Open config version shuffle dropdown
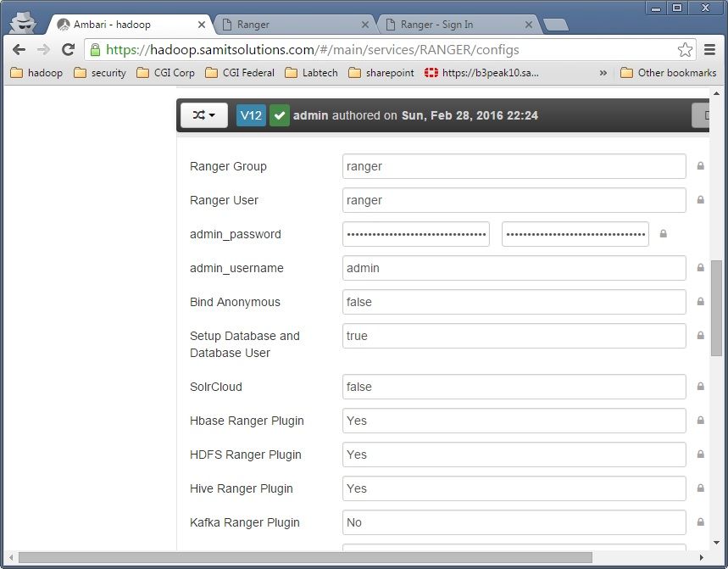The height and width of the screenshot is (569, 728). pyautogui.click(x=203, y=115)
